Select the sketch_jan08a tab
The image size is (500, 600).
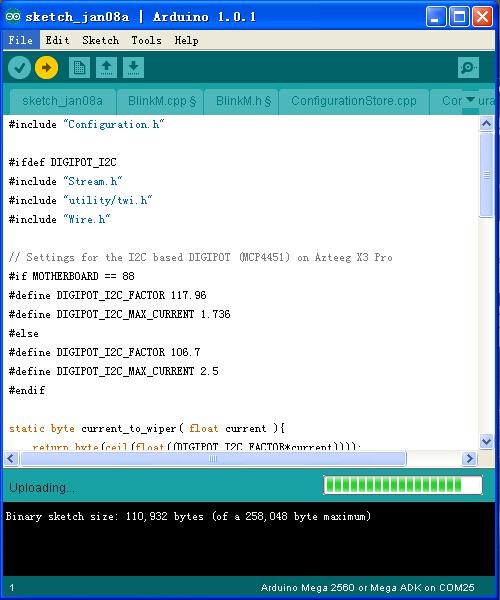pyautogui.click(x=62, y=102)
